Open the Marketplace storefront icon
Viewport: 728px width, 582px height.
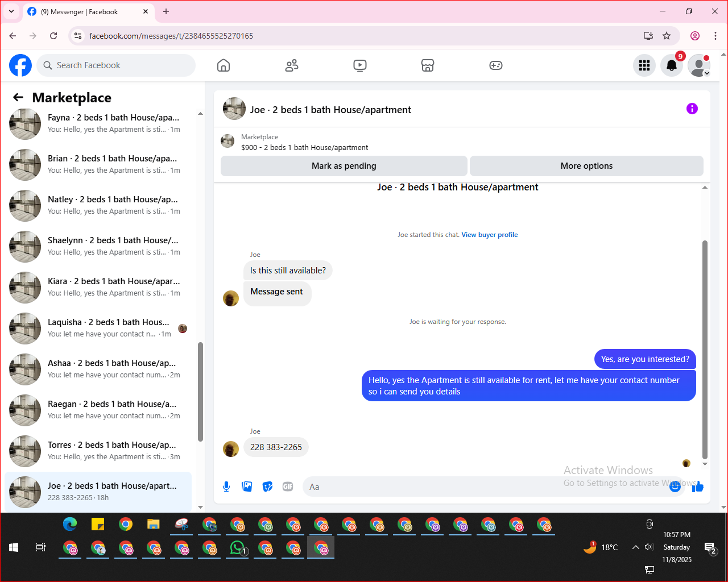click(x=428, y=65)
